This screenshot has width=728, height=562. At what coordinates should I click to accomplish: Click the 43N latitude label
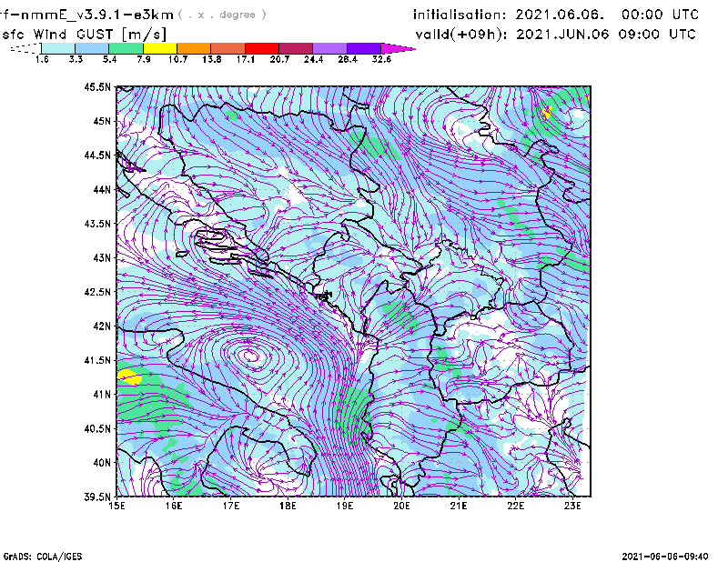click(x=102, y=257)
